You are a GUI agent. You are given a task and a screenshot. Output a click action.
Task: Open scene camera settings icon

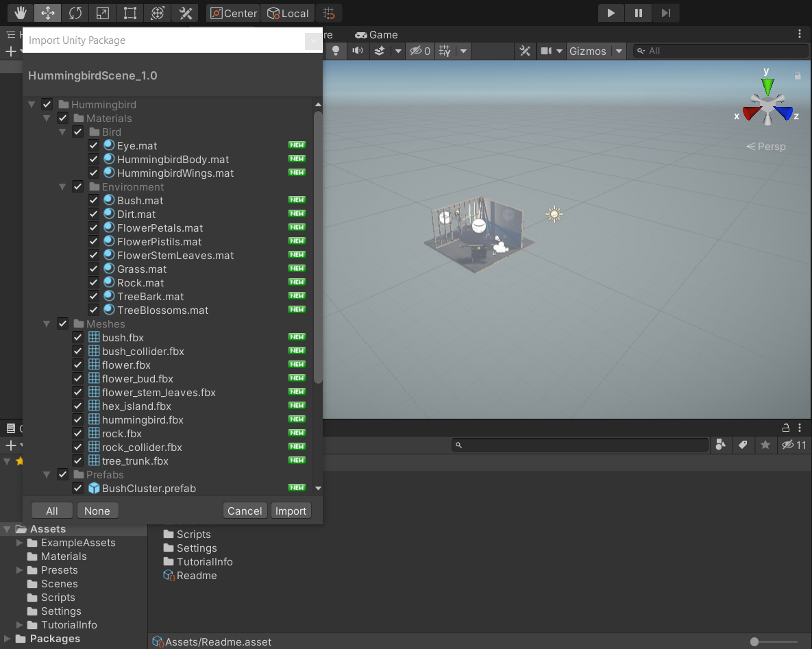click(546, 51)
